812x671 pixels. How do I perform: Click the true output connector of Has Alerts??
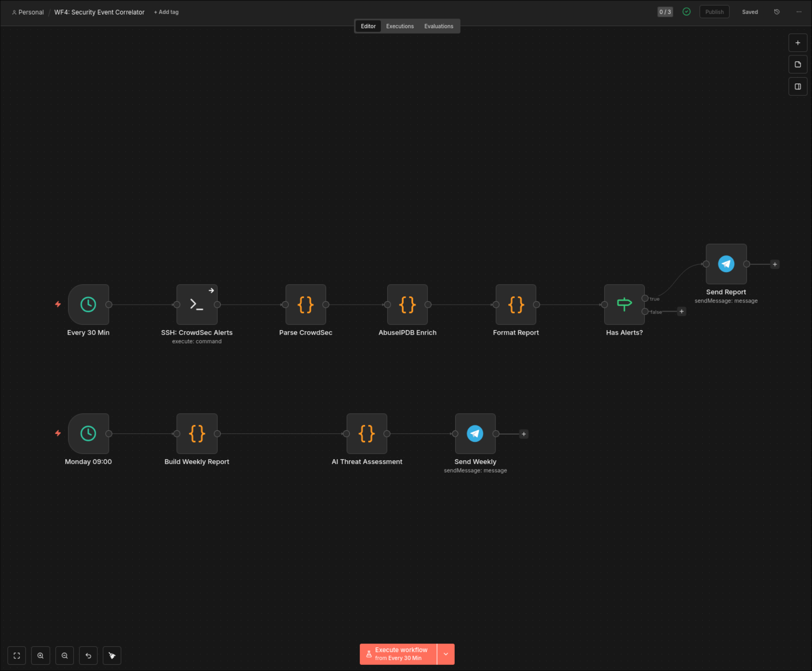click(x=645, y=299)
